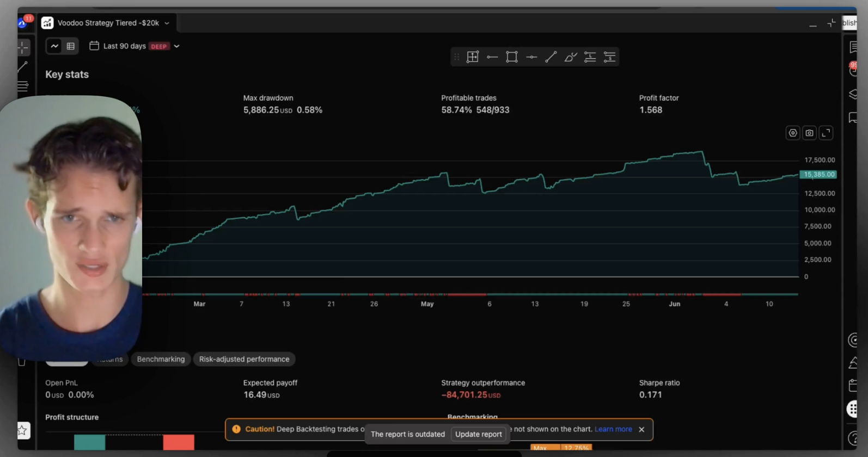
Task: Open the Benchmarking tab
Action: pos(161,359)
